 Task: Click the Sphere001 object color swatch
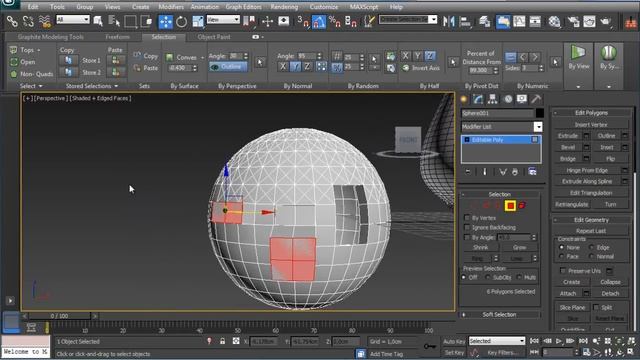click(539, 113)
